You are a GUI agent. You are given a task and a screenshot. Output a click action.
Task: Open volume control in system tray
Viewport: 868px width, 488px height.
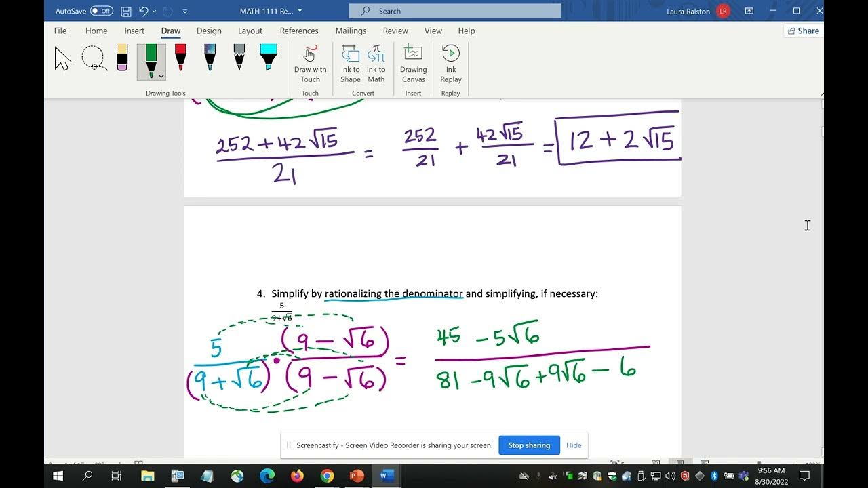pyautogui.click(x=670, y=476)
